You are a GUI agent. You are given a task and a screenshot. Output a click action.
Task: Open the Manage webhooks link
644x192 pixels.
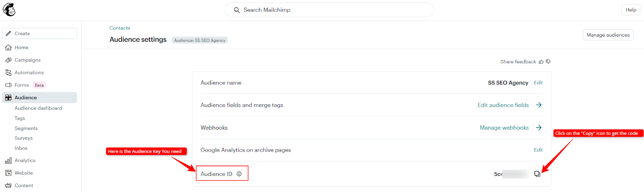click(504, 128)
